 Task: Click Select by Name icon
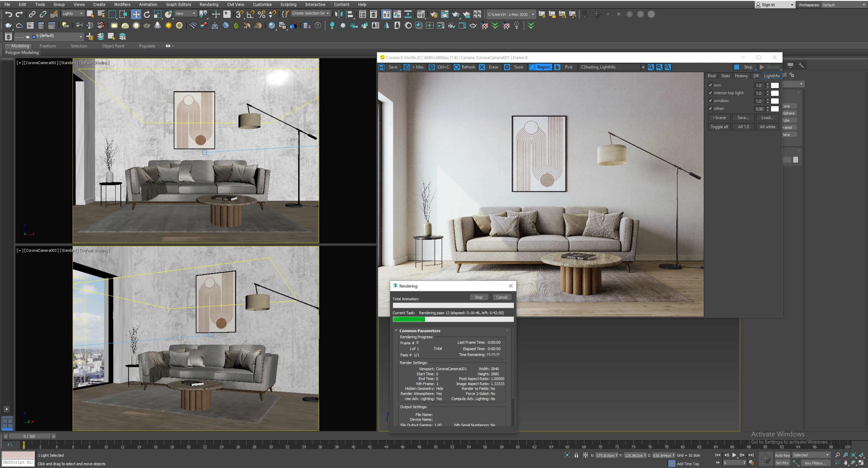101,14
